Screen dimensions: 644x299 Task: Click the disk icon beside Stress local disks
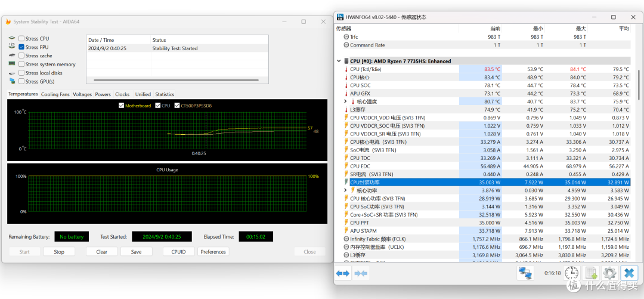pos(12,73)
